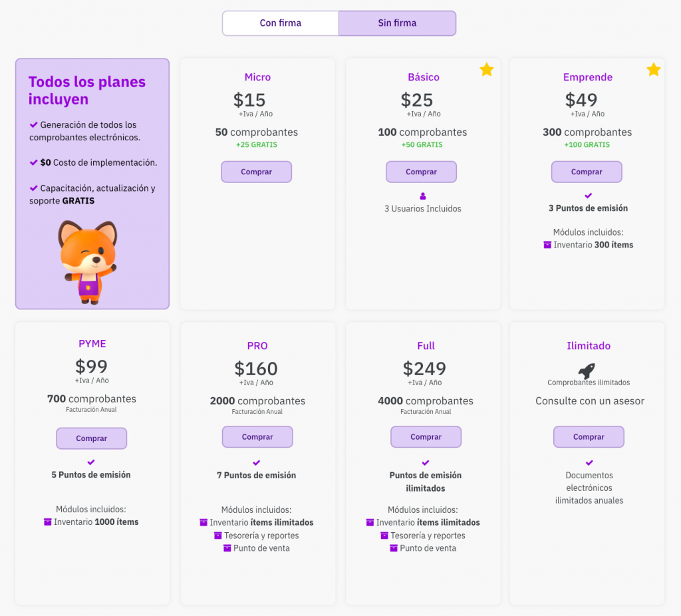Click Comprar under the PYME plan

coord(91,438)
